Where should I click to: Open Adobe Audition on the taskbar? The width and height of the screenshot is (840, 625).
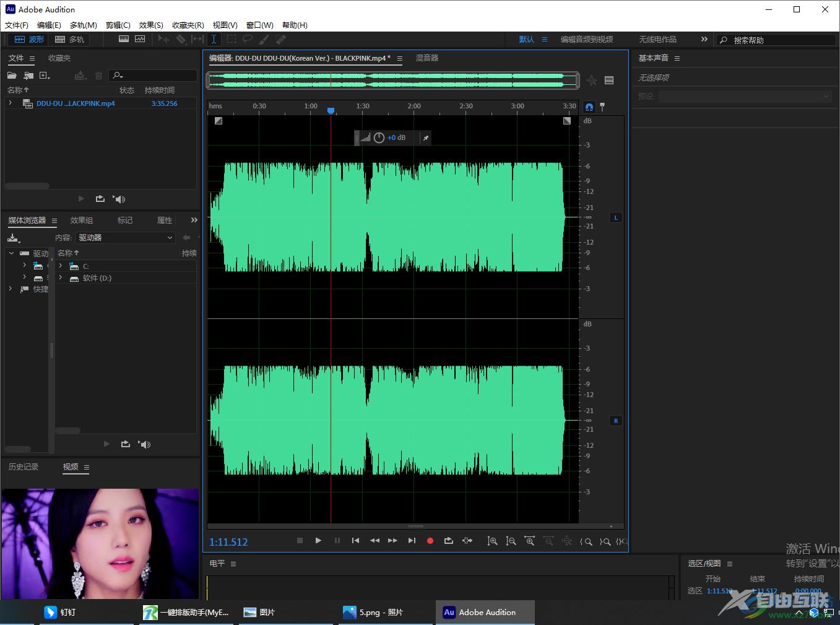485,612
